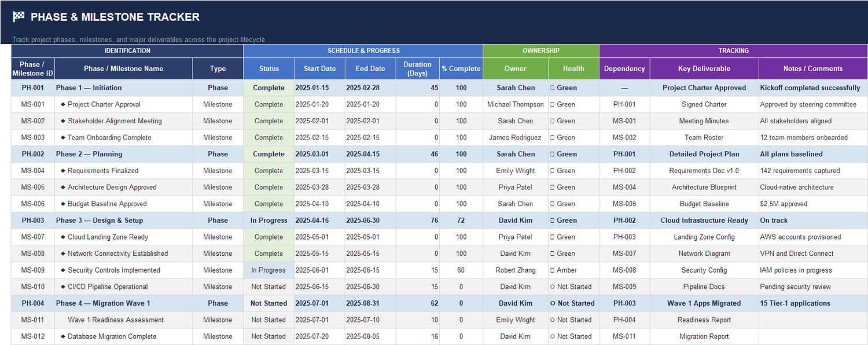Viewport: 868px width, 345px height.
Task: Click the 72 percent complete value
Action: click(x=461, y=221)
